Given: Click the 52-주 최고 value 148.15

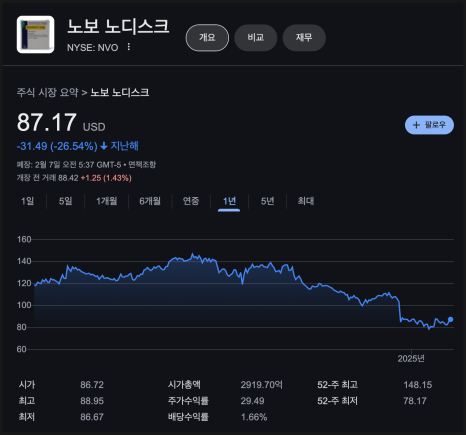Looking at the screenshot, I should tap(418, 385).
